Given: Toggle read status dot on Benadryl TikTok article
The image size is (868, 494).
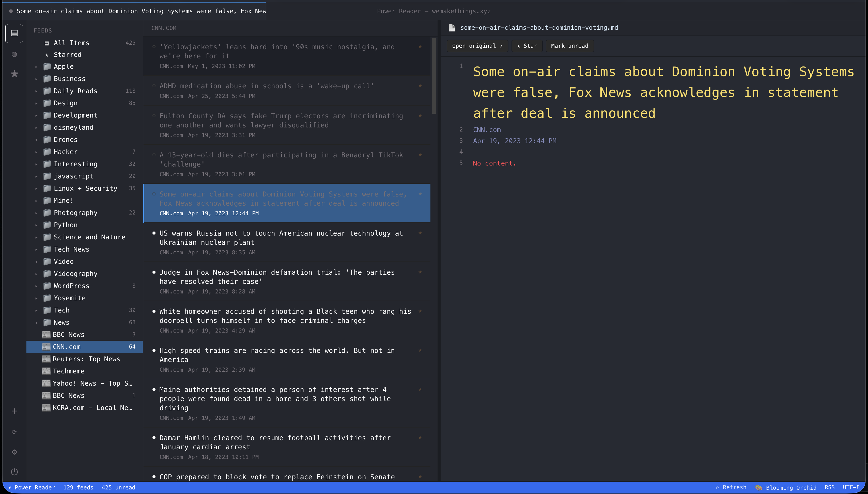Looking at the screenshot, I should click(154, 155).
